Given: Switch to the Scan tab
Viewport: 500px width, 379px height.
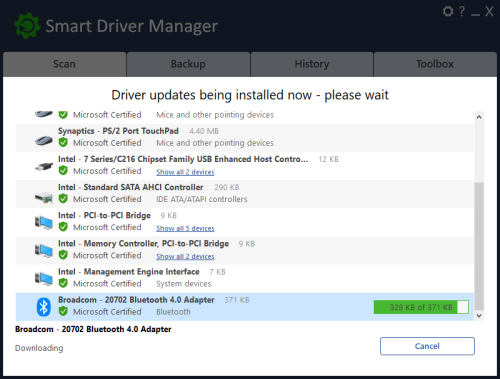Looking at the screenshot, I should click(64, 64).
